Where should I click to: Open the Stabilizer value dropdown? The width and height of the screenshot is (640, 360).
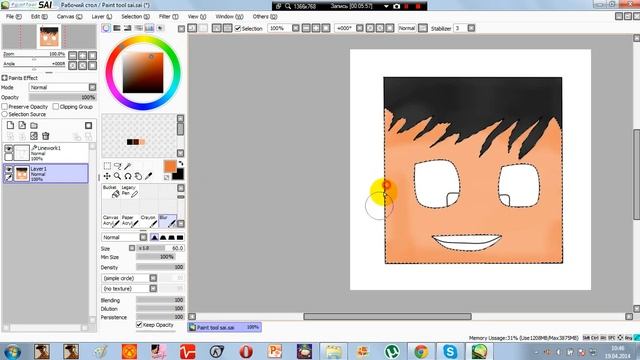[x=471, y=28]
